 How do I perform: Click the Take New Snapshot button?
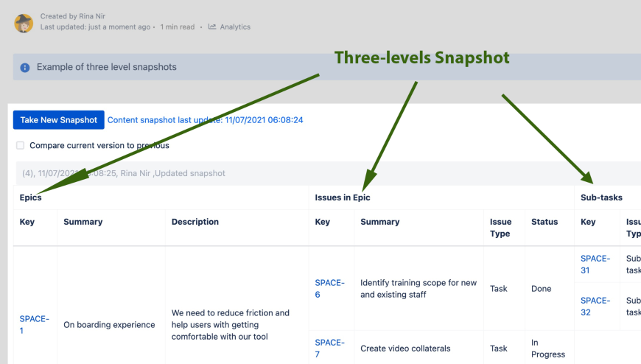coord(58,120)
